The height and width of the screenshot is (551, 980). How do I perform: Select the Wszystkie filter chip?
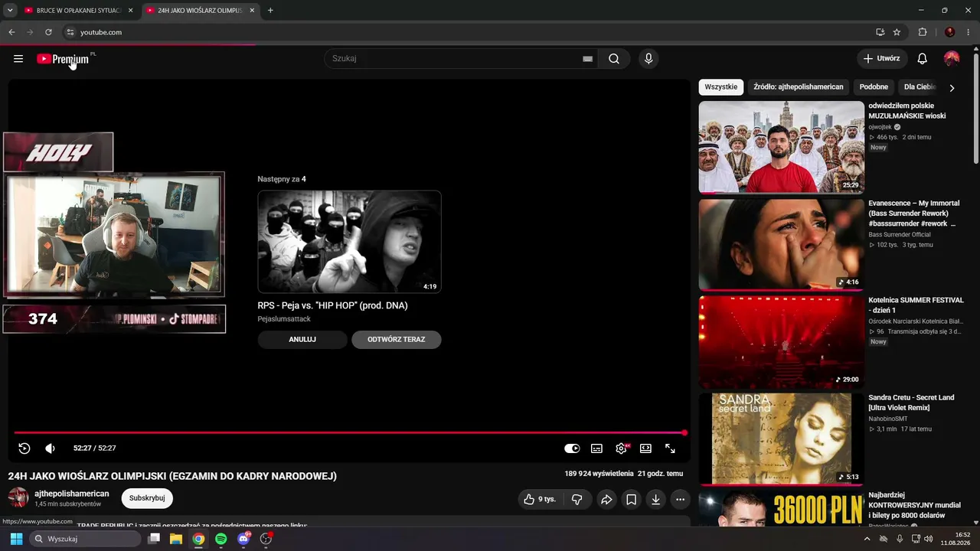tap(721, 87)
